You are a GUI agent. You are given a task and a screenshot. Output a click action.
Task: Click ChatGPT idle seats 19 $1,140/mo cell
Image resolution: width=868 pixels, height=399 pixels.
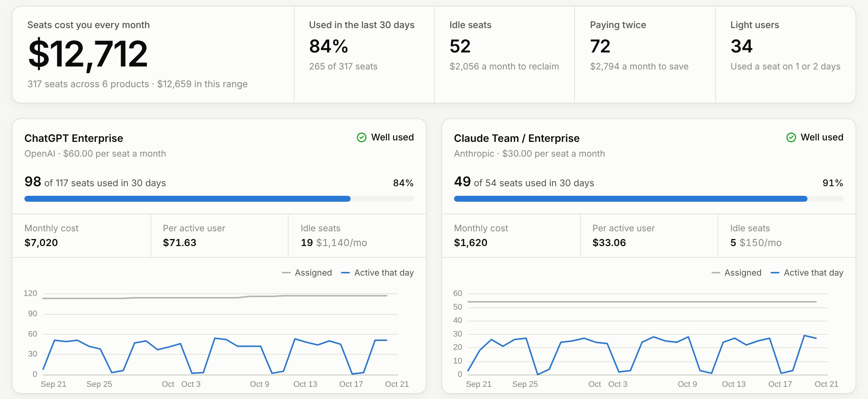click(x=357, y=236)
